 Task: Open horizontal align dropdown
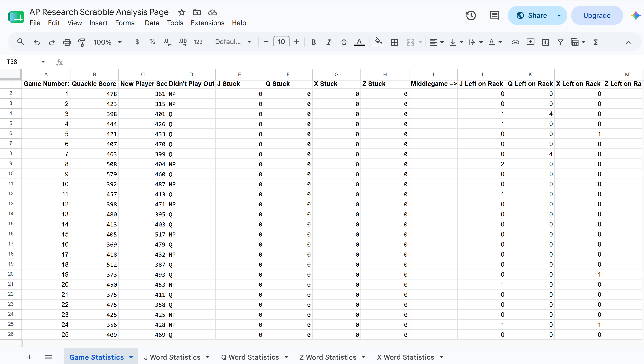[x=437, y=42]
